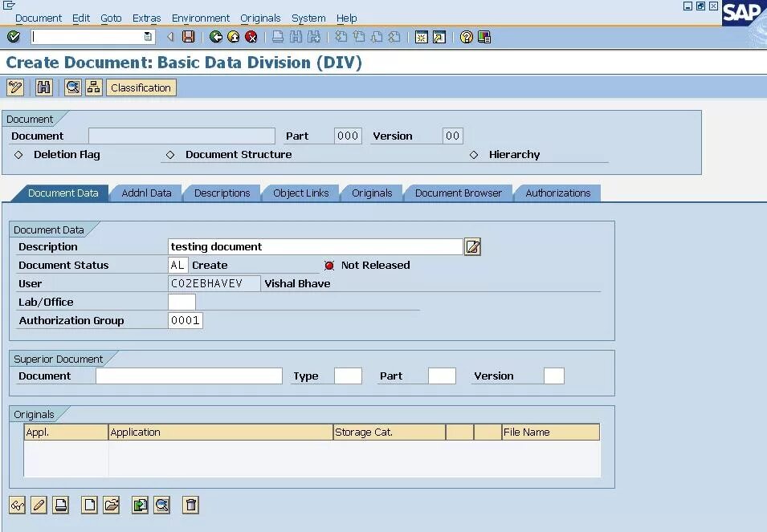Click the Description field with testing document
This screenshot has width=767, height=532.
tap(316, 246)
